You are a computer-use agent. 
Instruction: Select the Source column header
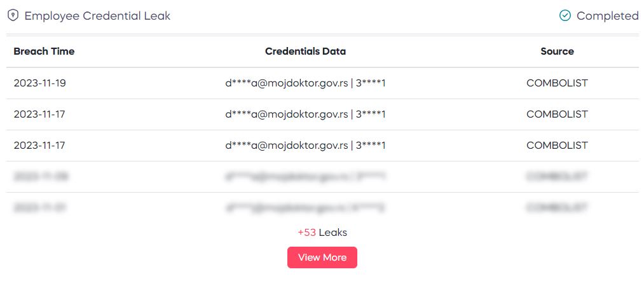point(557,51)
